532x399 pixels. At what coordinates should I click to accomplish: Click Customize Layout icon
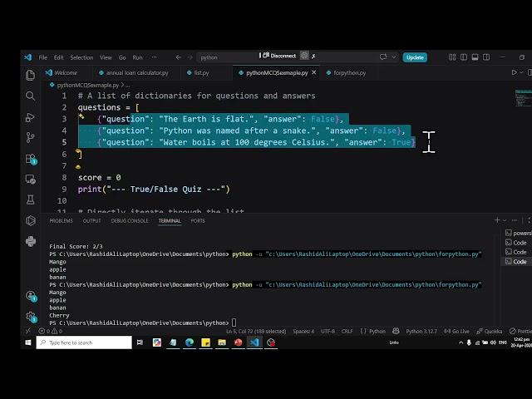452,57
